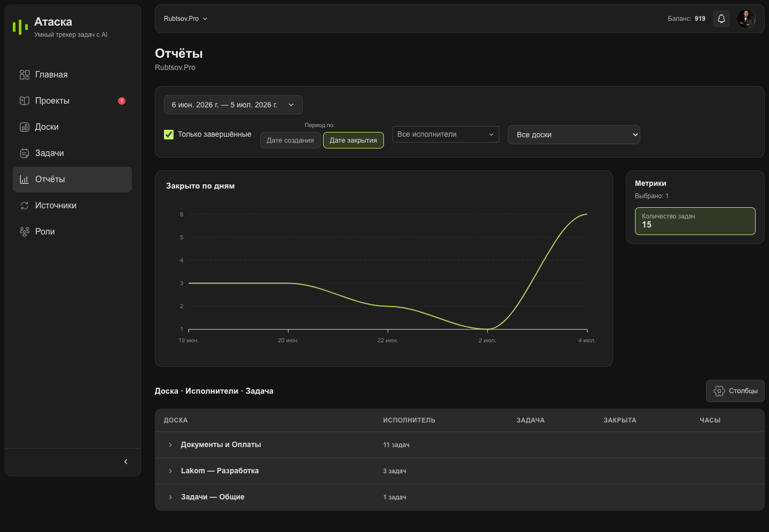Screen dimensions: 769x532
Task: Collapse the sidebar with chevron arrow
Action: click(126, 461)
